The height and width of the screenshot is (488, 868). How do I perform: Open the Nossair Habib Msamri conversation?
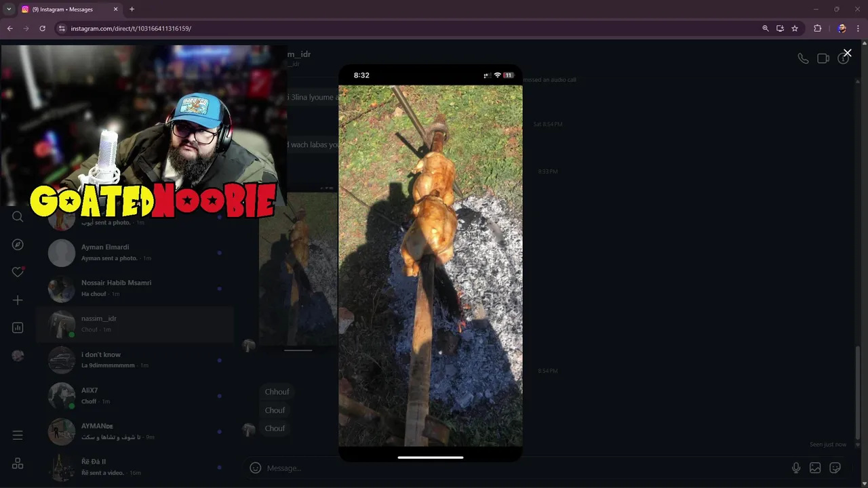click(134, 289)
